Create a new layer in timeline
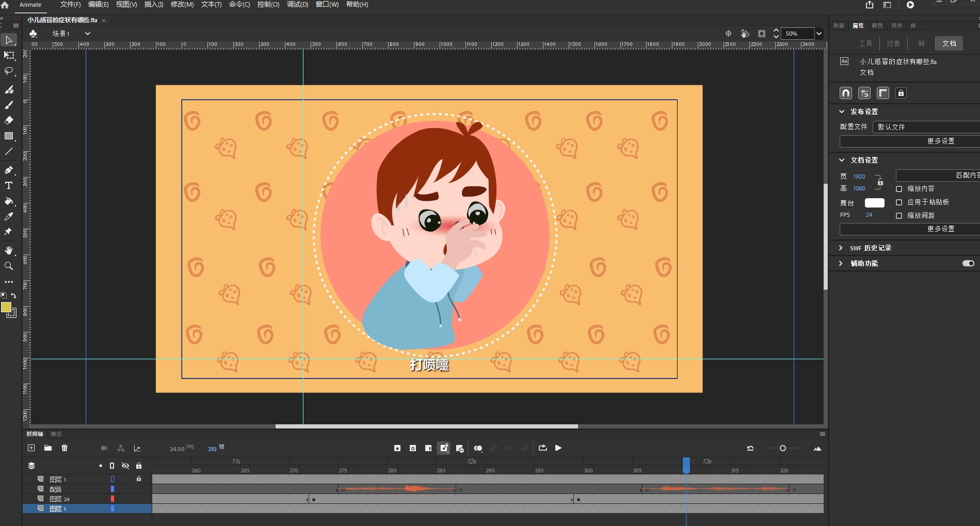The image size is (980, 526). pyautogui.click(x=31, y=448)
